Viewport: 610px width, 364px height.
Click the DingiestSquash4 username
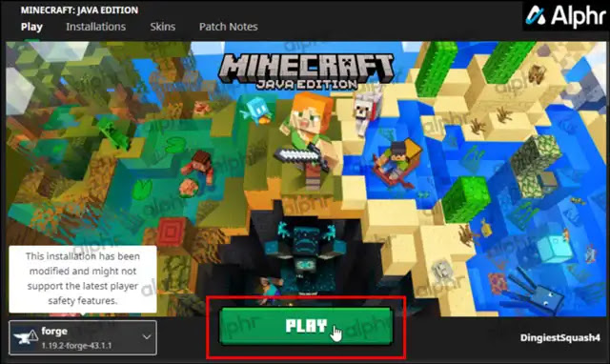coord(560,337)
